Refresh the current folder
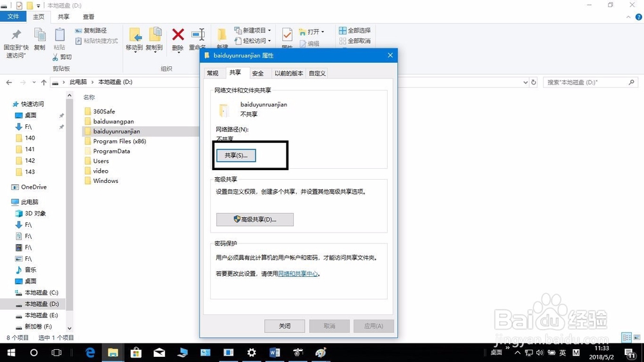 tap(533, 82)
